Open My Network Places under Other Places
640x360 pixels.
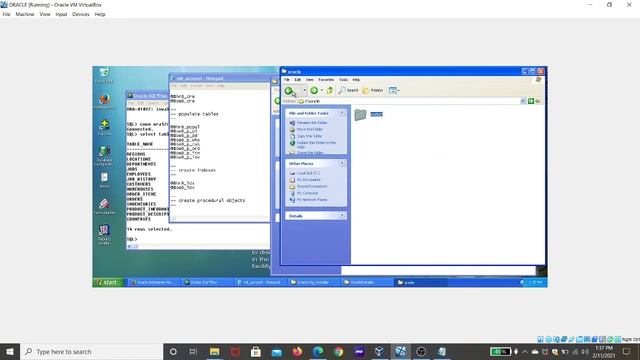pyautogui.click(x=312, y=200)
